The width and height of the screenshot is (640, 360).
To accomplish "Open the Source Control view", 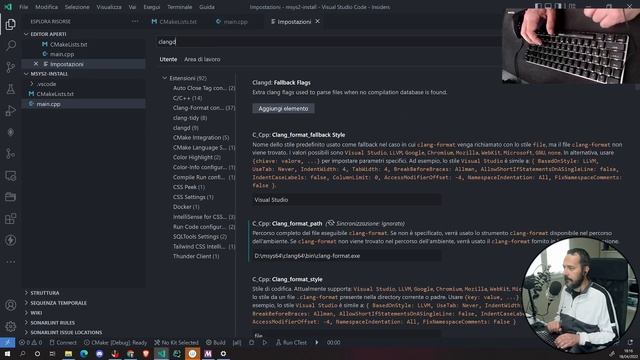I will [11, 67].
